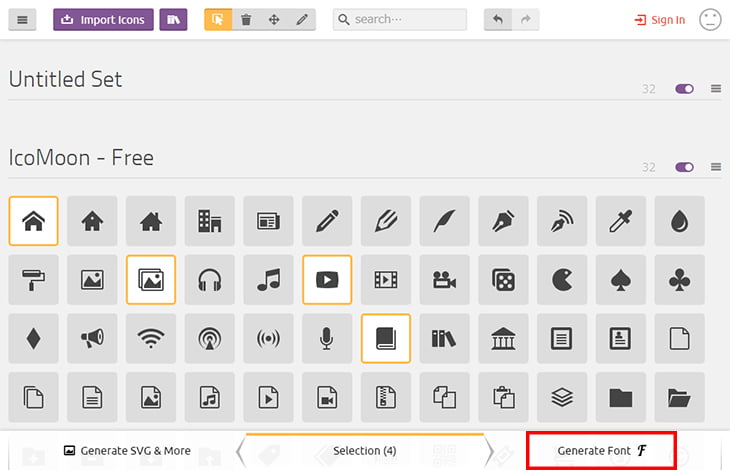Viewport: 730px width, 470px height.
Task: Deselect the selected home icon
Action: pos(33,221)
